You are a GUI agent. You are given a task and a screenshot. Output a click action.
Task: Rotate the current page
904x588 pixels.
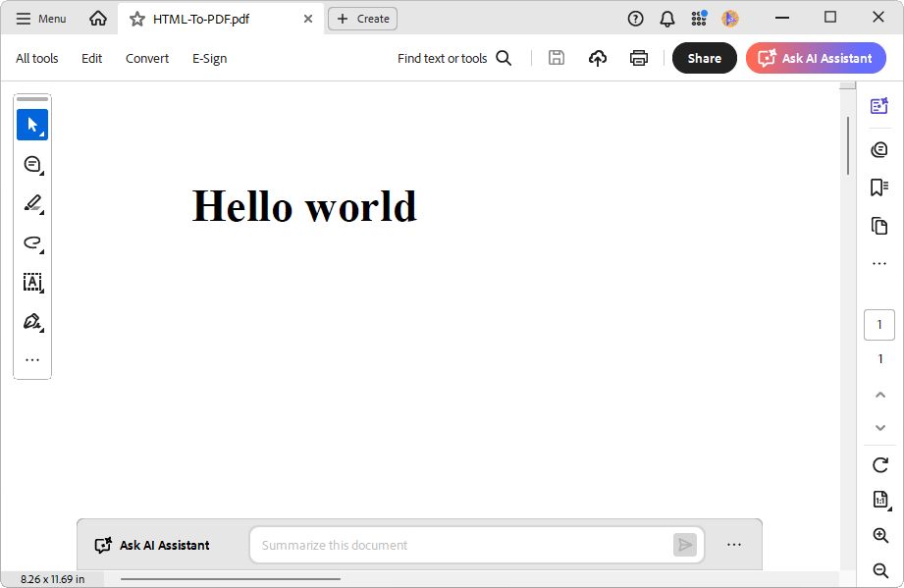point(878,464)
